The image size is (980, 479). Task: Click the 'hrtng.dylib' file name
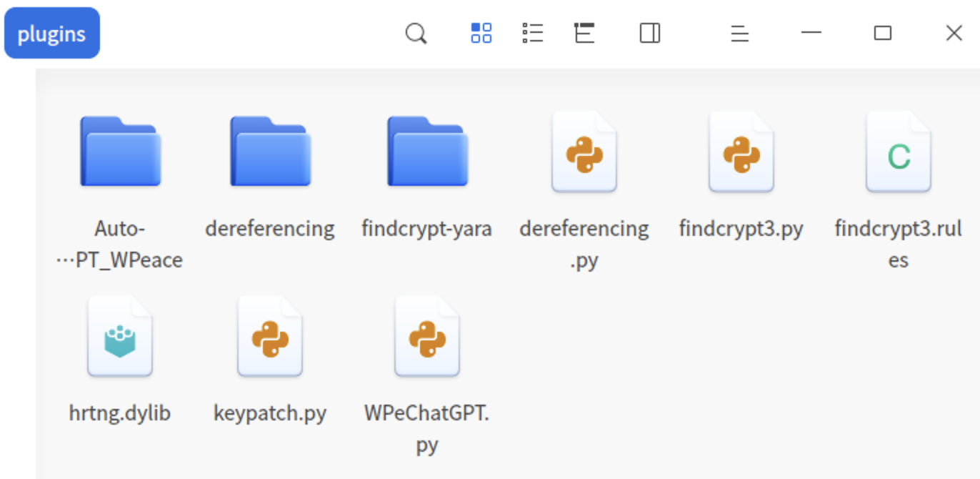120,413
